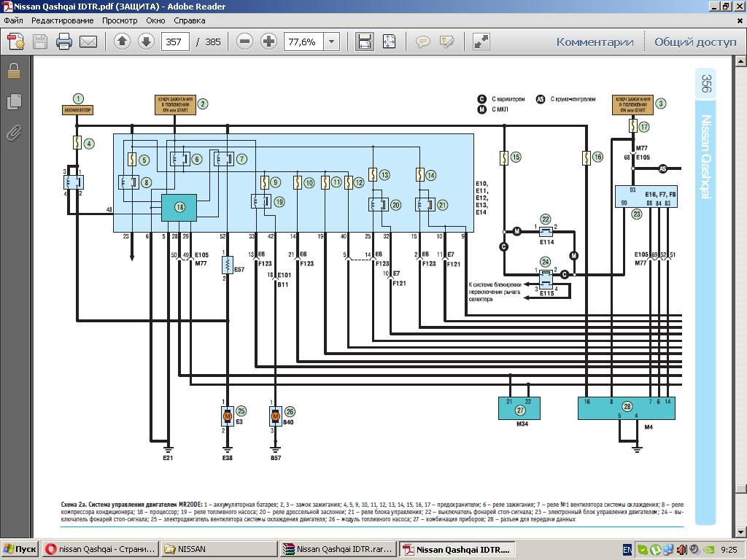Open the Справка menu
This screenshot has height=560, width=747.
pos(189,20)
